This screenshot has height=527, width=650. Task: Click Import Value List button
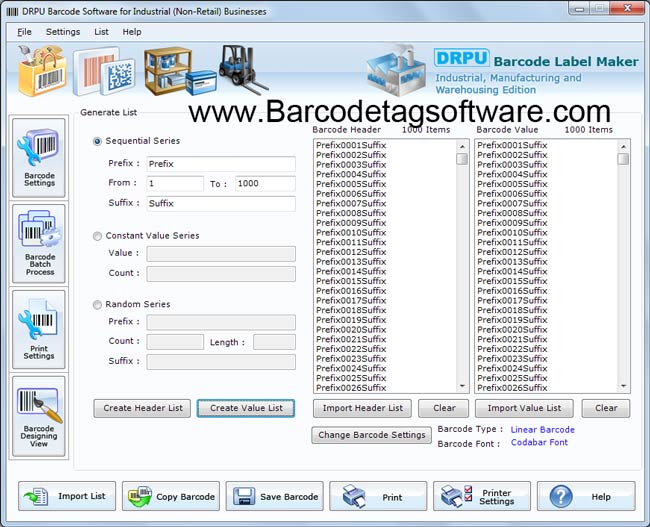(524, 408)
